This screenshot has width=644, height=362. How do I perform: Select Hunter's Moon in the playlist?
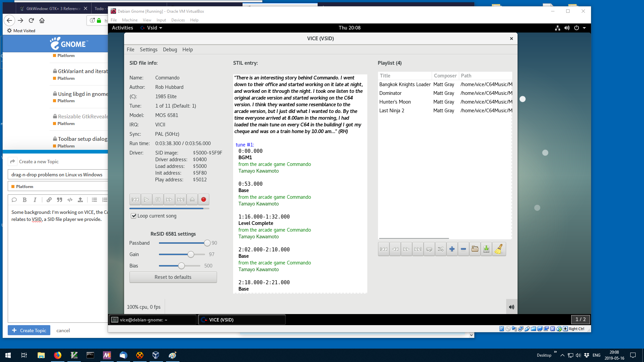click(x=445, y=102)
